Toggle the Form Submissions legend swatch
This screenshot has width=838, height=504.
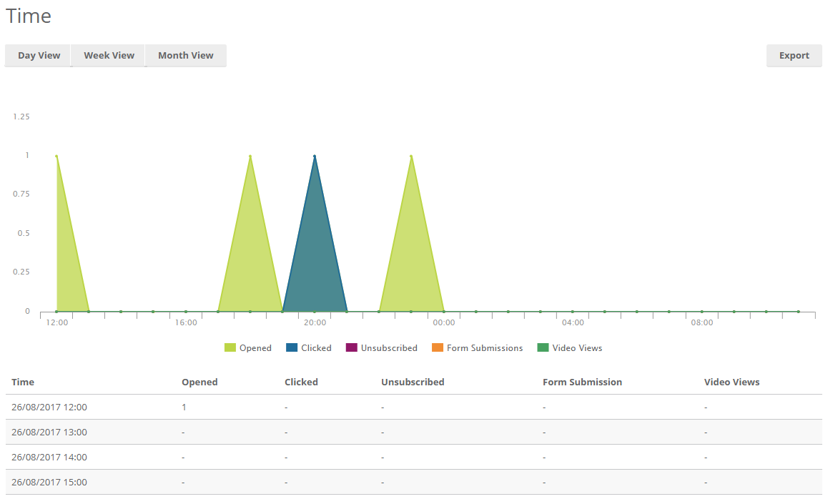[438, 348]
